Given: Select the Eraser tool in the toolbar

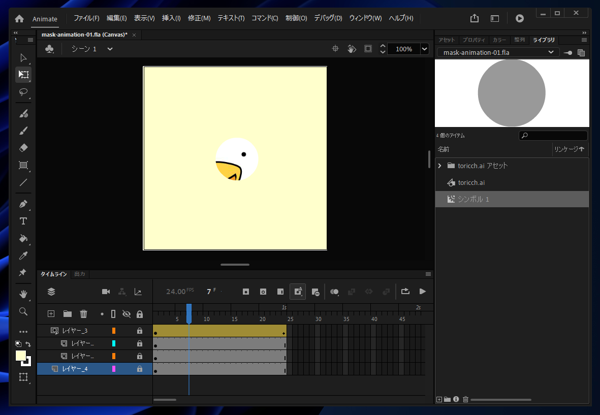Looking at the screenshot, I should click(23, 147).
